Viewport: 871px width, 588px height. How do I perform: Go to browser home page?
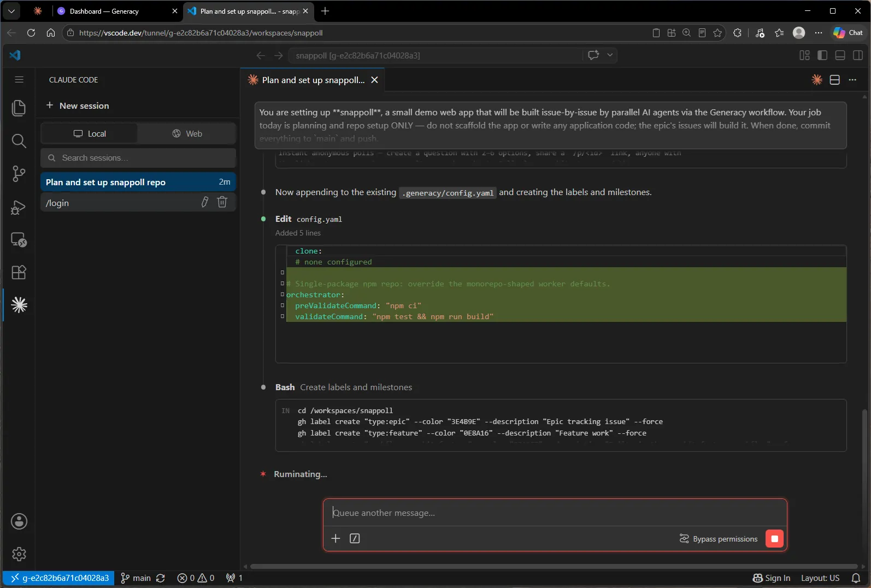tap(51, 33)
